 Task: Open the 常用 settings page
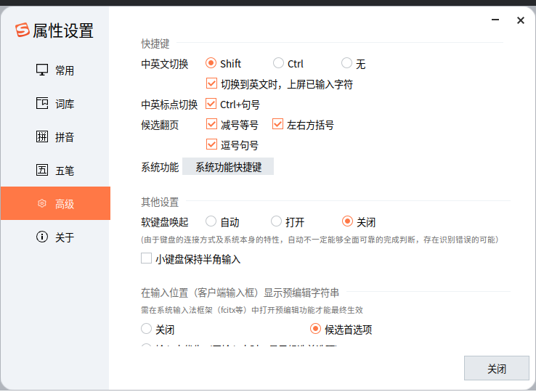[x=55, y=70]
